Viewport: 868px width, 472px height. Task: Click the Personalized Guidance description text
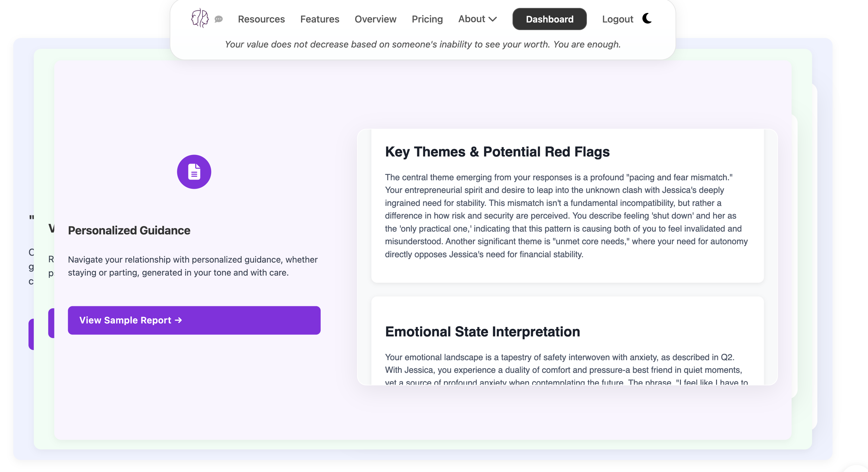pos(193,266)
